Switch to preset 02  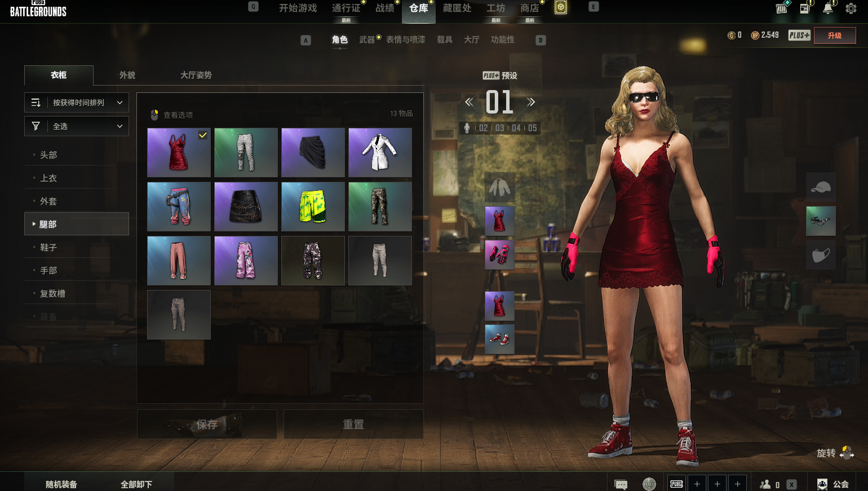pyautogui.click(x=483, y=128)
